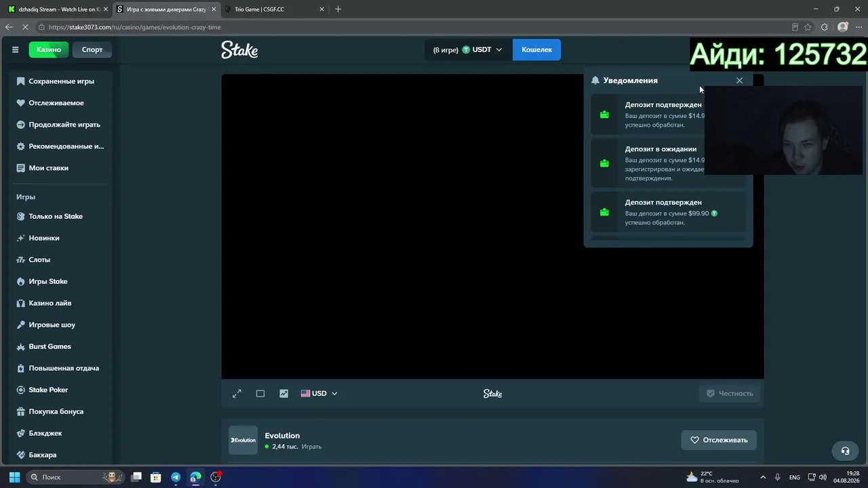This screenshot has width=868, height=488.
Task: Close the dzhadiq Stream browser tab
Action: (106, 9)
